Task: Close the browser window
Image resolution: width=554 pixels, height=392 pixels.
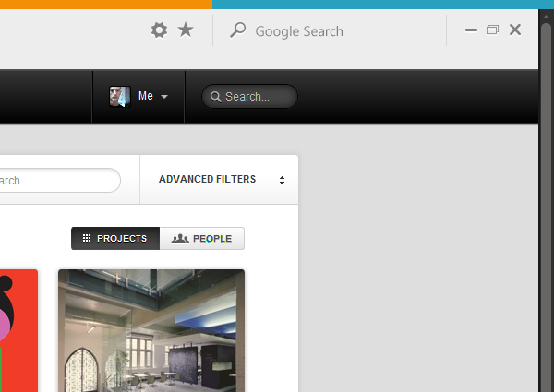Action: point(515,30)
